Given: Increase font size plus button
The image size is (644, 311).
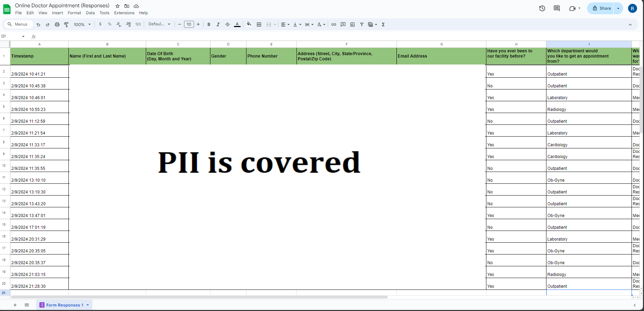Looking at the screenshot, I should [x=198, y=24].
